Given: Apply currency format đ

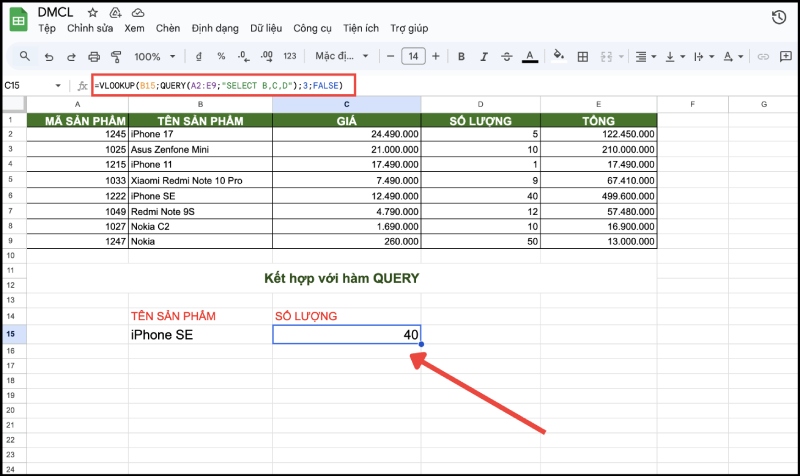Looking at the screenshot, I should pos(198,57).
